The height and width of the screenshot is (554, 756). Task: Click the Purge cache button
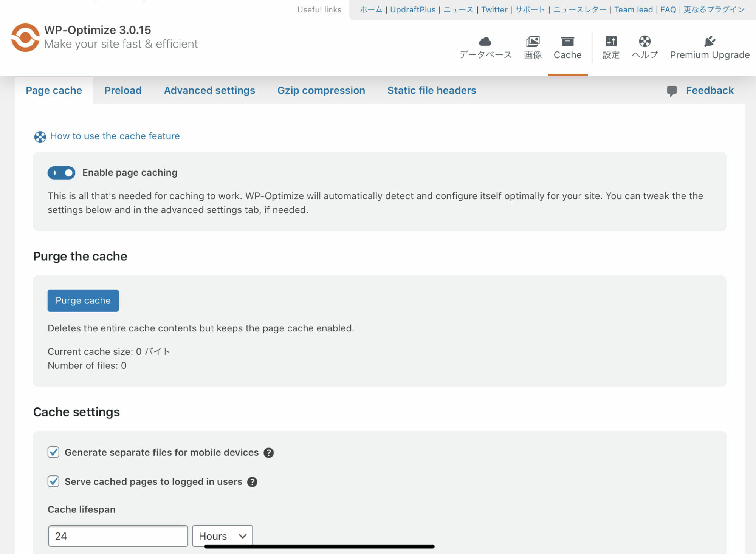(83, 300)
